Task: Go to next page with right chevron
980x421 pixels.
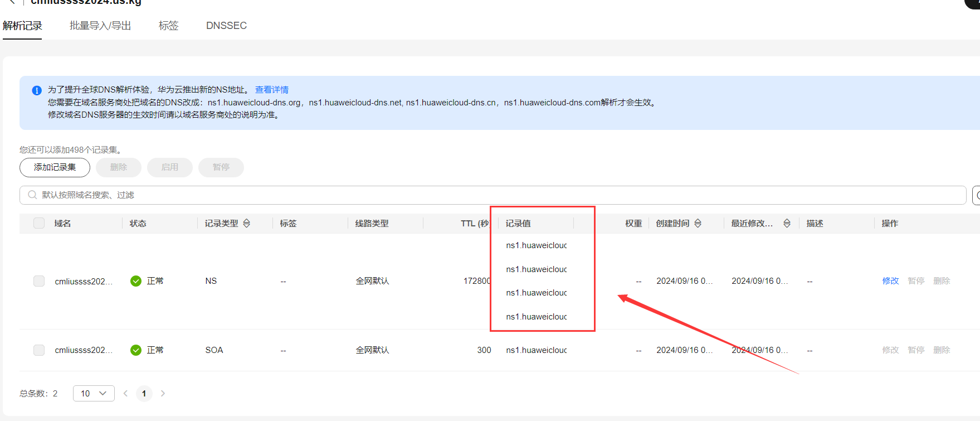Action: (x=163, y=393)
